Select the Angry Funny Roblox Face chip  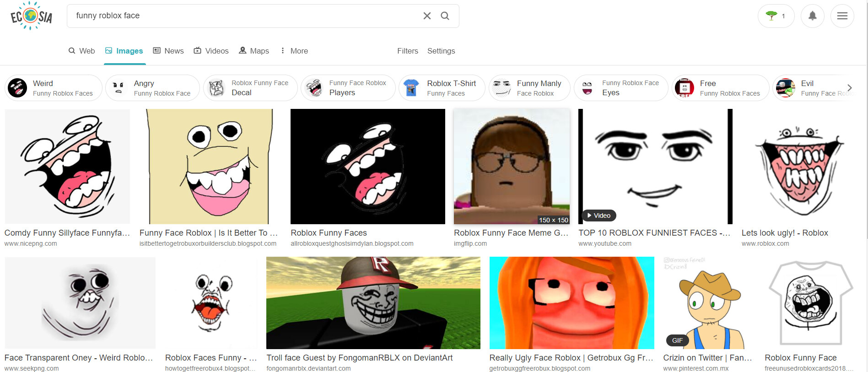(x=152, y=88)
